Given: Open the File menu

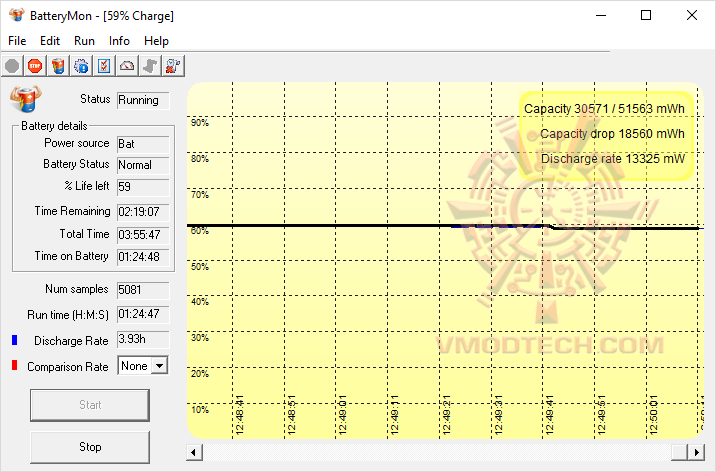Looking at the screenshot, I should pyautogui.click(x=17, y=41).
